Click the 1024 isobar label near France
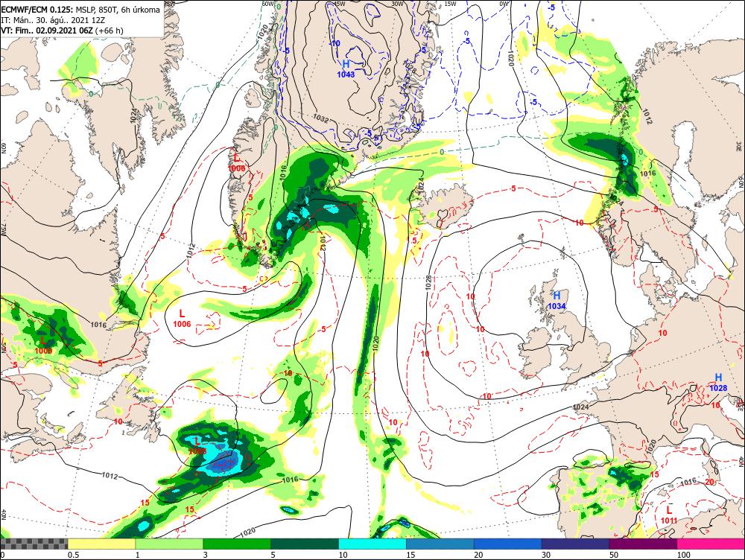The height and width of the screenshot is (560, 745). point(580,407)
